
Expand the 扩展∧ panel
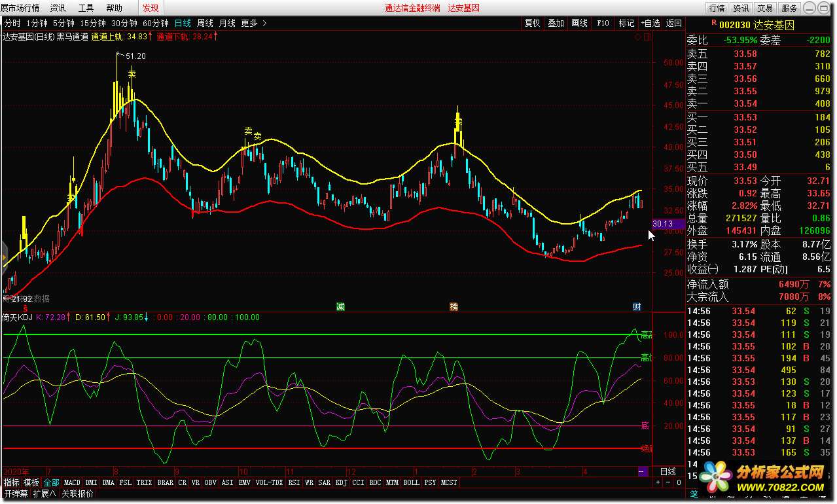click(45, 494)
